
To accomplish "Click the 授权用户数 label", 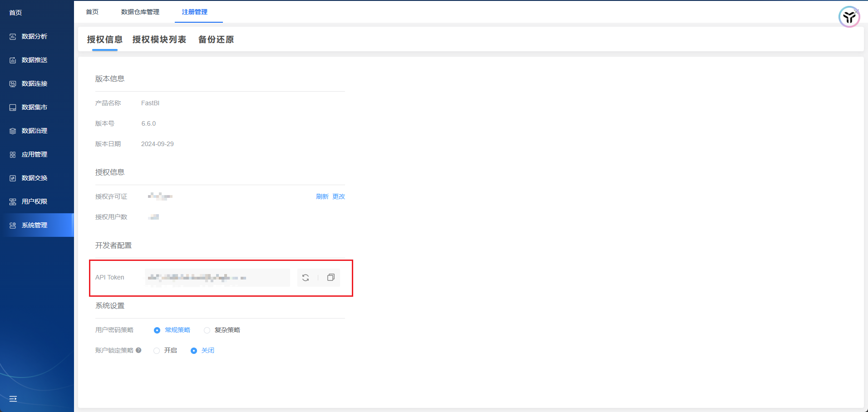I will (x=111, y=217).
